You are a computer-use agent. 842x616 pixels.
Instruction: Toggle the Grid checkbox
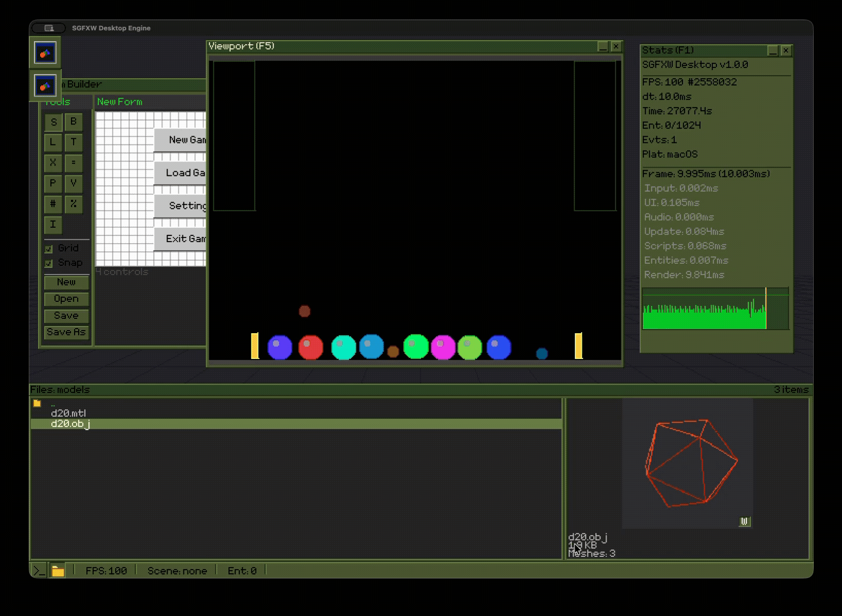click(49, 249)
